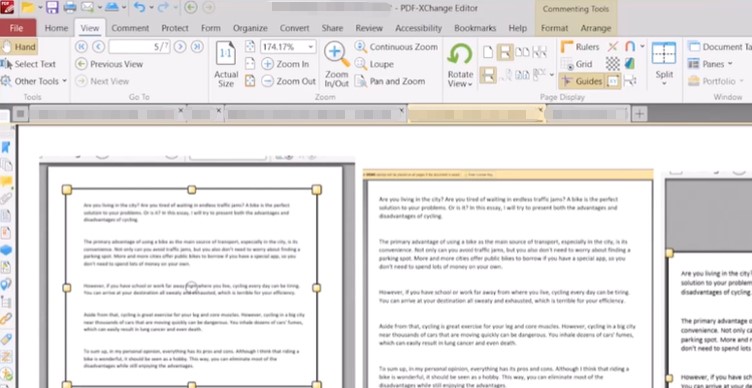Toggle the Grid display
Viewport: 752px width, 388px height.
pos(576,64)
